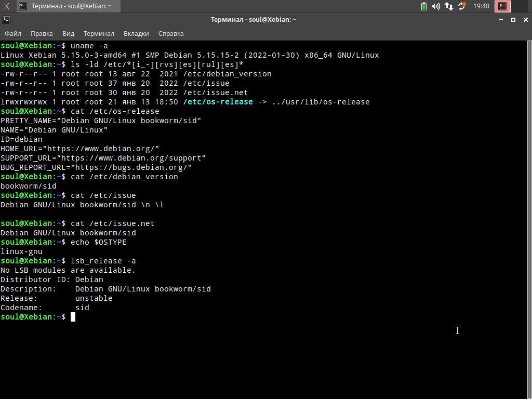532x399 pixels.
Task: Click the 'Codename: sid' line
Action: [x=45, y=308]
